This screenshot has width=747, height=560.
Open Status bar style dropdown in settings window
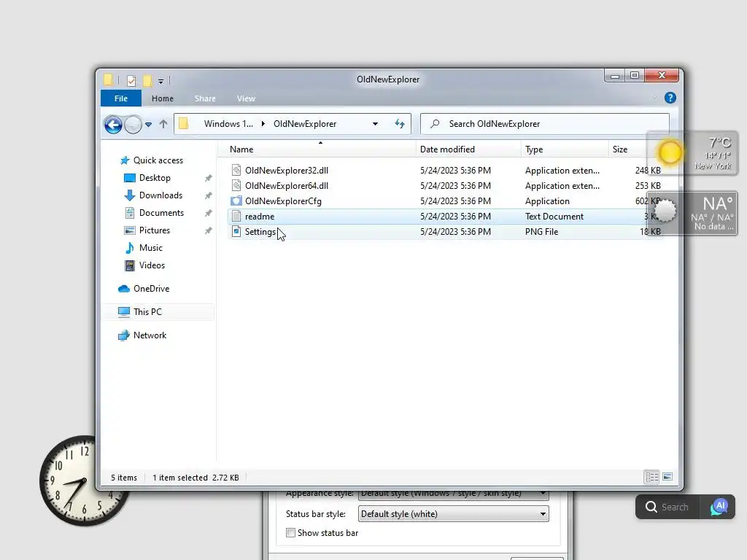[453, 514]
